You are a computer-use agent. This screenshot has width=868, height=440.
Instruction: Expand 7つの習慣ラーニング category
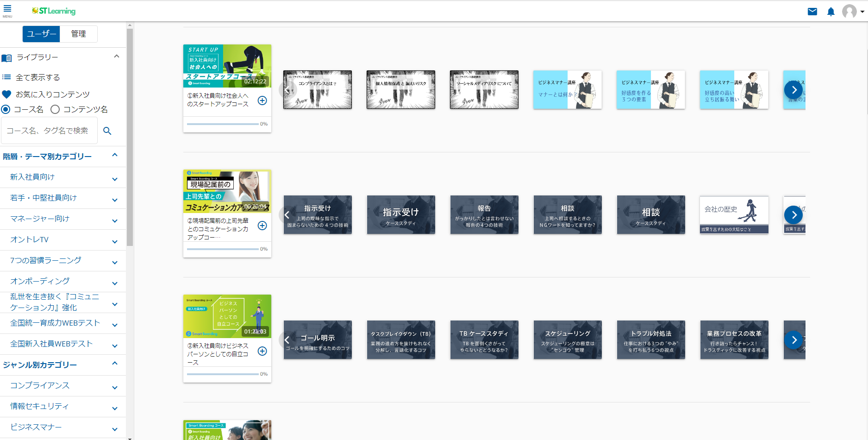(x=115, y=263)
